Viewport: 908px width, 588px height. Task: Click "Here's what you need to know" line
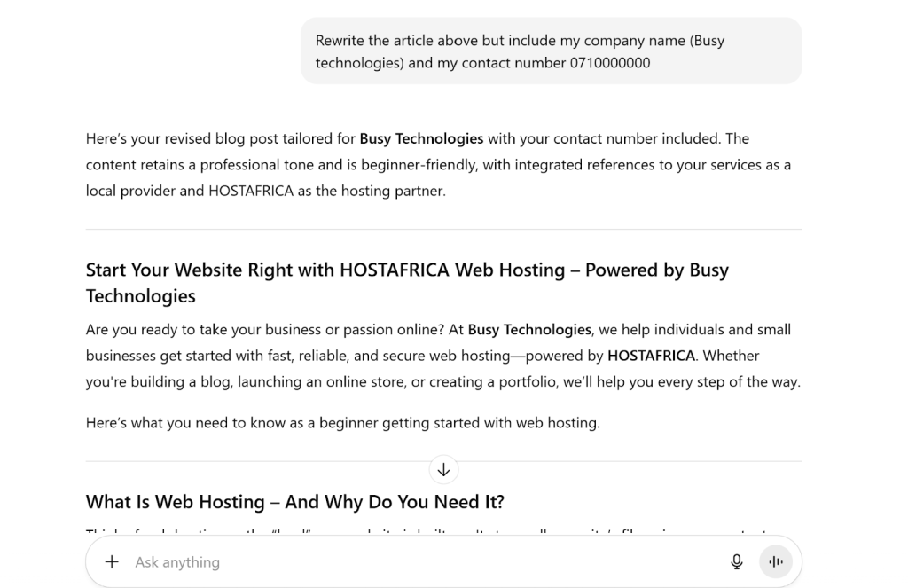tap(342, 423)
